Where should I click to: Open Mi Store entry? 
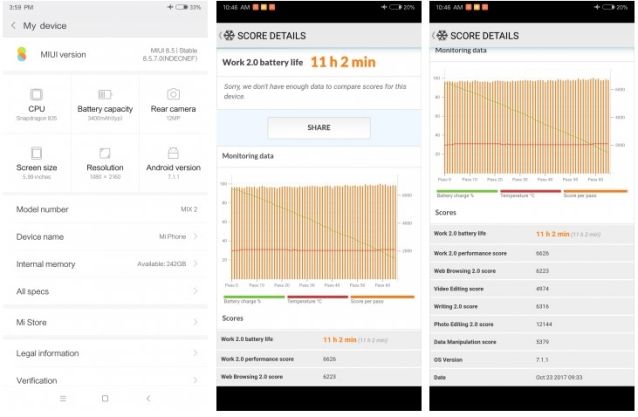(x=105, y=322)
